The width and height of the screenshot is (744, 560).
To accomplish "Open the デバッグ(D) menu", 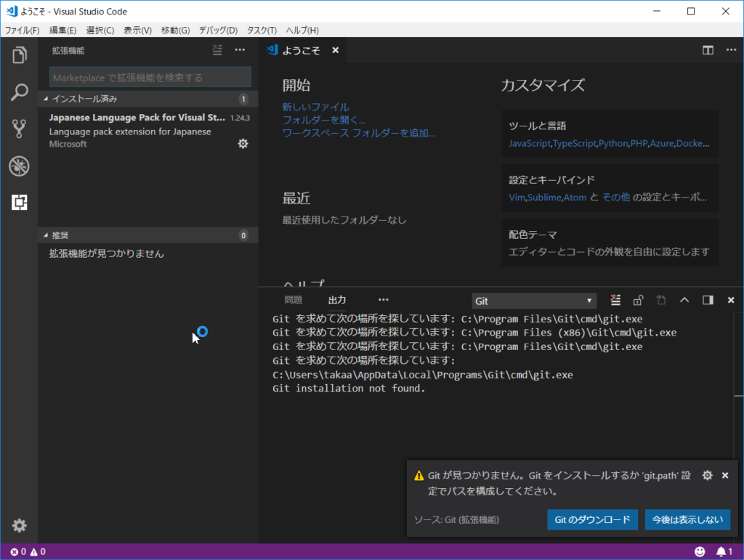I will tap(218, 31).
